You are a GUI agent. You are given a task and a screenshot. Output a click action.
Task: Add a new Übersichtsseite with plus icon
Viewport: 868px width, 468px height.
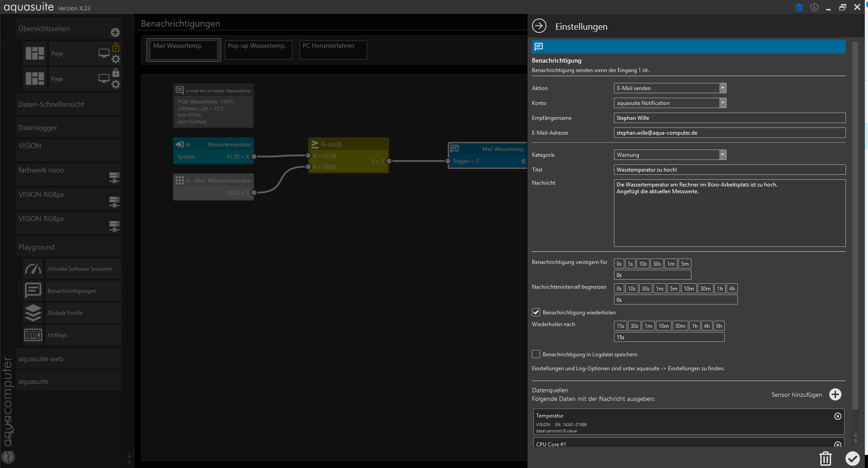point(115,32)
